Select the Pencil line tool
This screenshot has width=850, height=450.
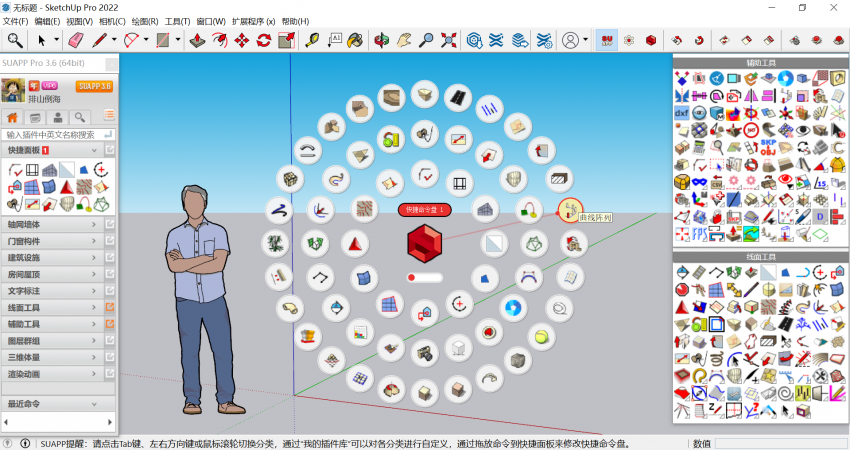[99, 40]
